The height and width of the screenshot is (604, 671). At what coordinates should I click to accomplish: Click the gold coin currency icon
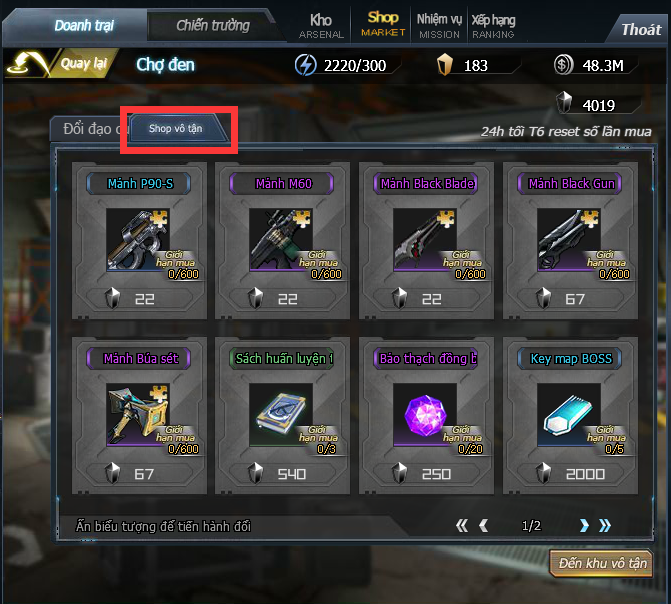click(563, 65)
